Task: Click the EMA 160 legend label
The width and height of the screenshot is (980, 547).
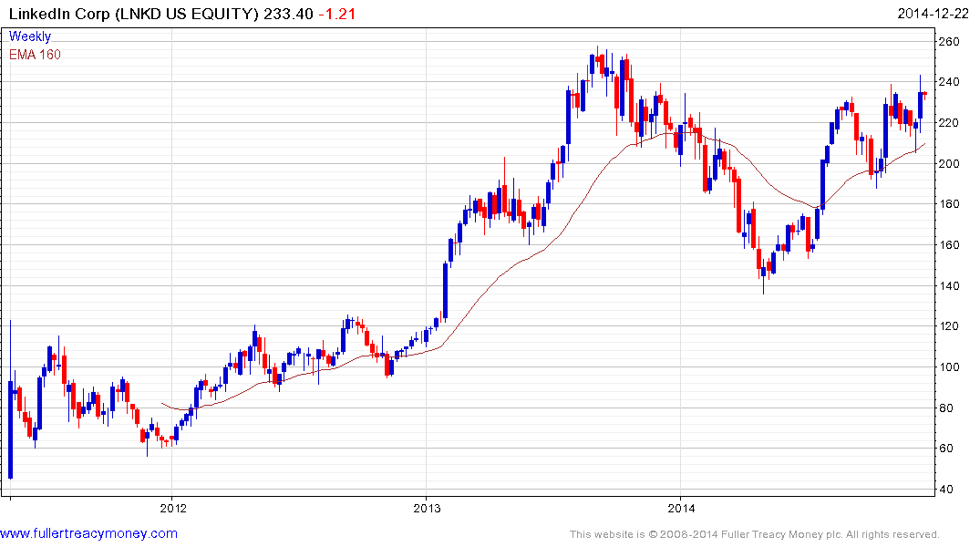Action: [35, 55]
